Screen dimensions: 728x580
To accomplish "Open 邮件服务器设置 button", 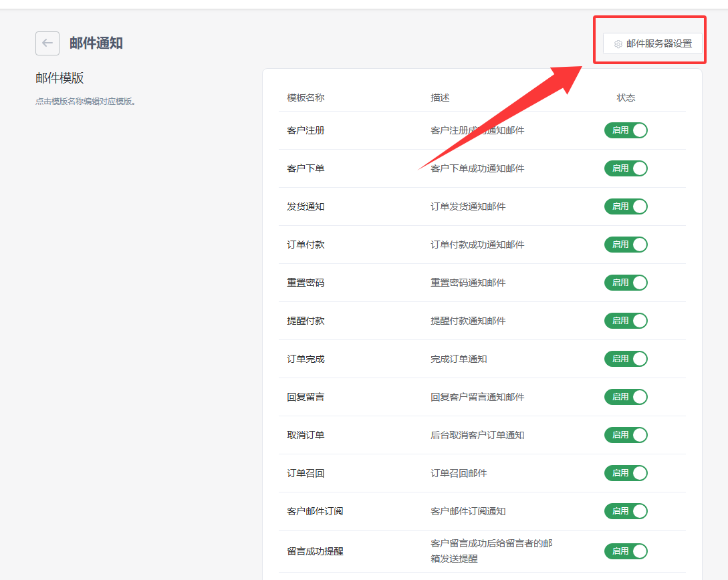I will 652,43.
